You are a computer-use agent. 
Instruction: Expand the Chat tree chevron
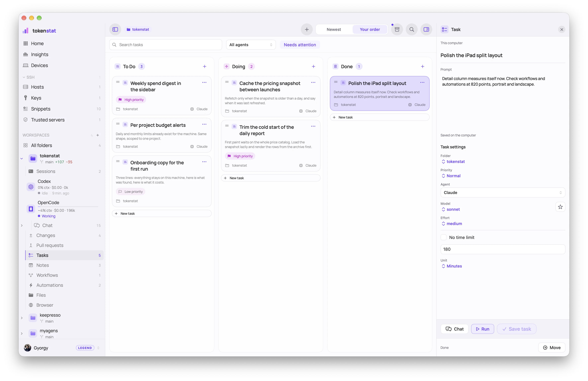(x=22, y=226)
